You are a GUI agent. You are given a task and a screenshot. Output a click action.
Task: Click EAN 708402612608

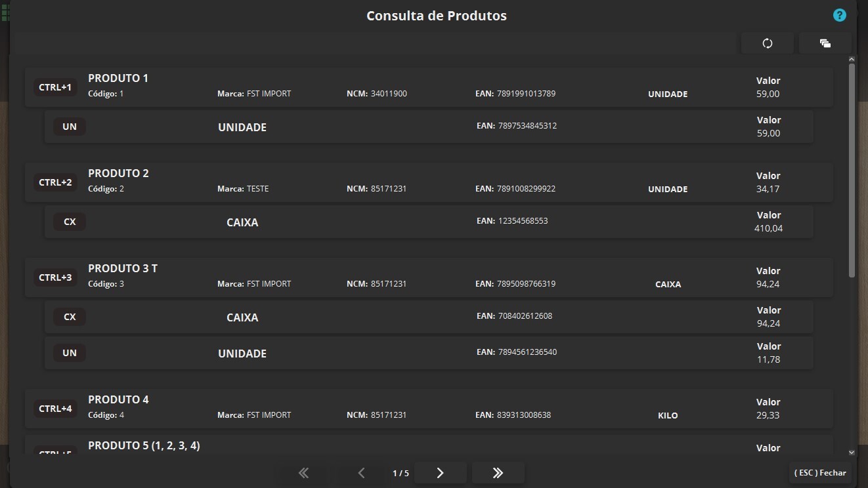pos(515,315)
